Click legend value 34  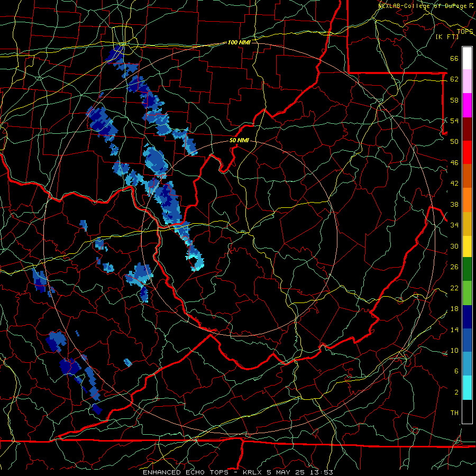coord(454,225)
